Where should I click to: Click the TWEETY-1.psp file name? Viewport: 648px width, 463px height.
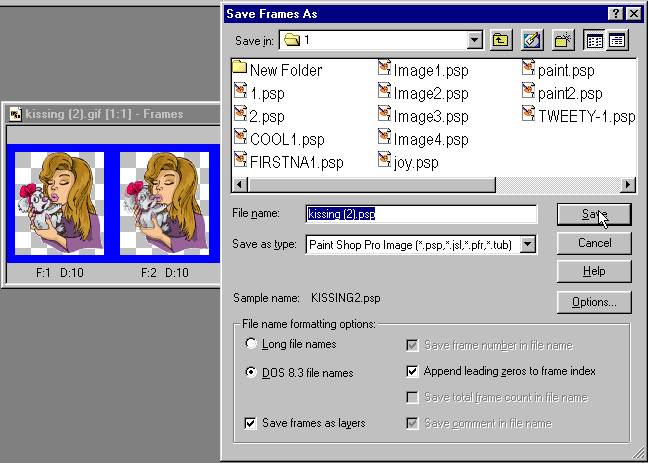(x=586, y=117)
